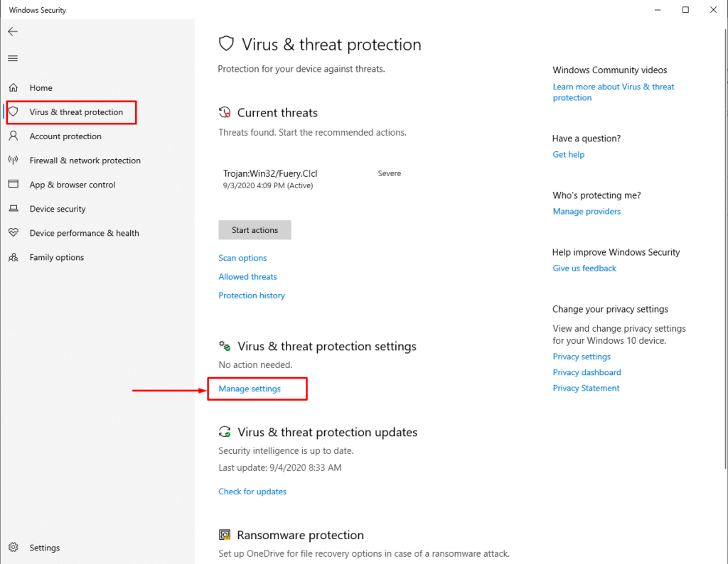Click the Settings gear icon
Image resolution: width=728 pixels, height=564 pixels.
point(14,547)
